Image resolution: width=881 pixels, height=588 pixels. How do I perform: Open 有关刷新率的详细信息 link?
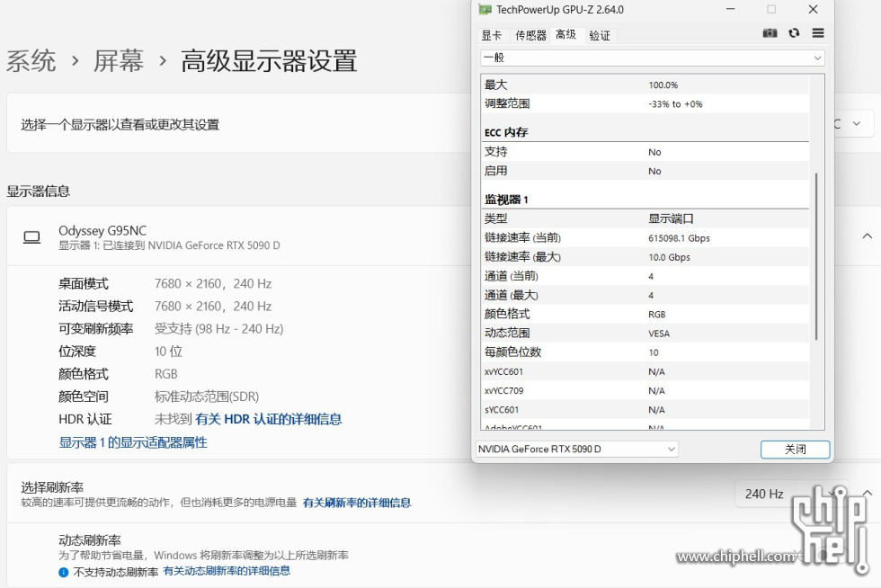[x=357, y=503]
